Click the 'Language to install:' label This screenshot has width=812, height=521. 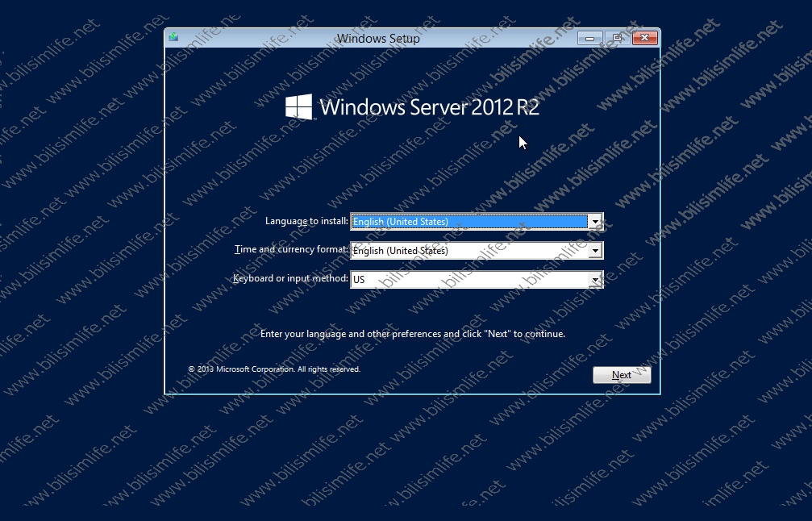point(306,221)
